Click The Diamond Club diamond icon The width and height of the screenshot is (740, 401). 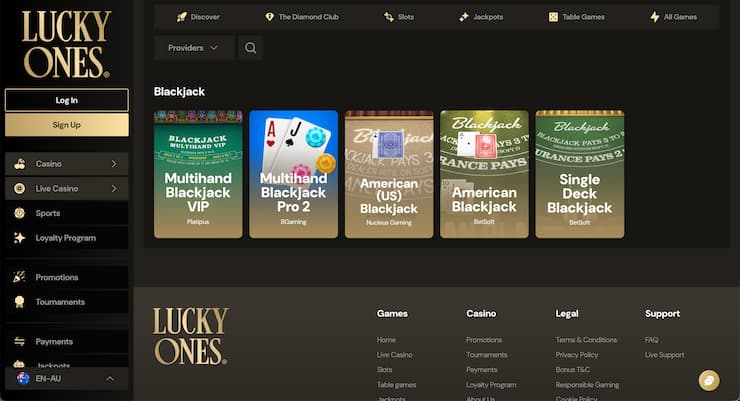pyautogui.click(x=269, y=17)
